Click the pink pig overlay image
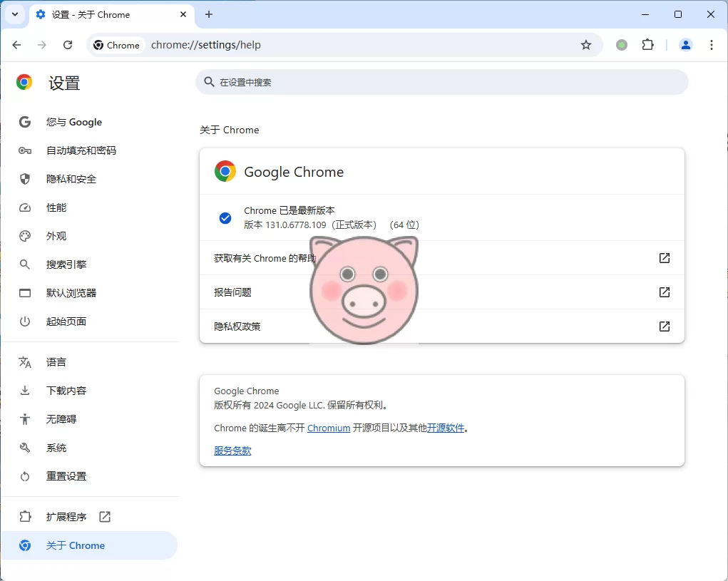Viewport: 728px width, 581px height. click(x=364, y=291)
